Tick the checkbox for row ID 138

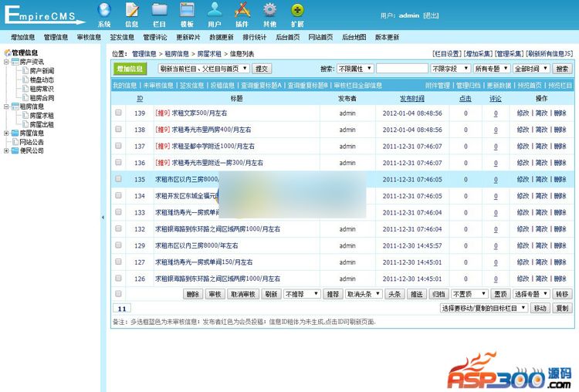(x=119, y=129)
